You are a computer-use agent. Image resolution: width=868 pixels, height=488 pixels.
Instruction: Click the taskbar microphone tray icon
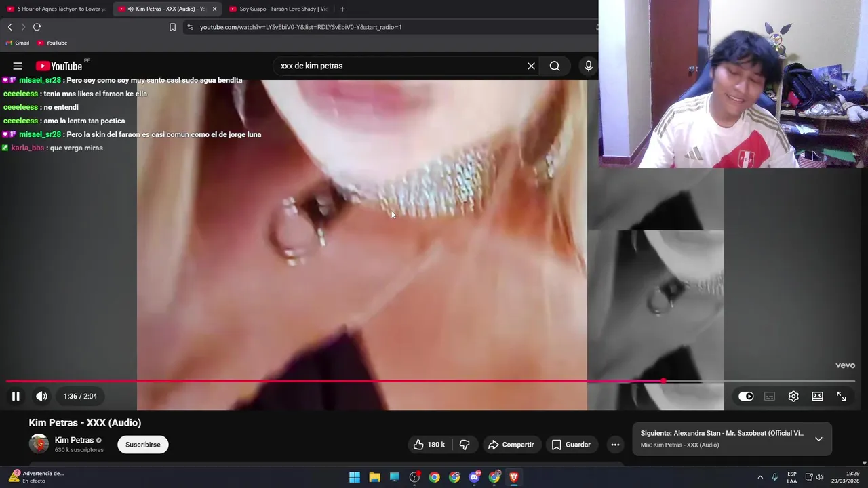click(774, 477)
